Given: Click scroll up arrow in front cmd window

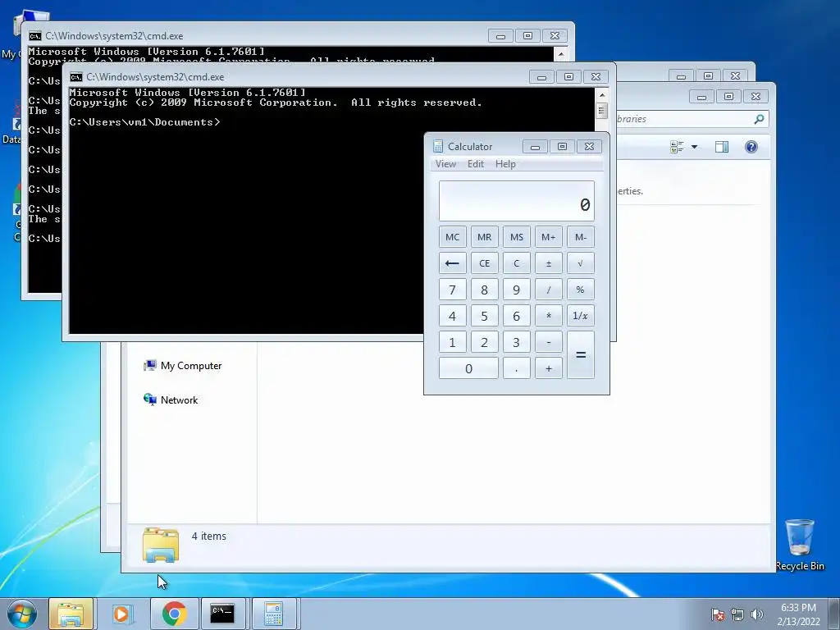Looking at the screenshot, I should click(601, 95).
